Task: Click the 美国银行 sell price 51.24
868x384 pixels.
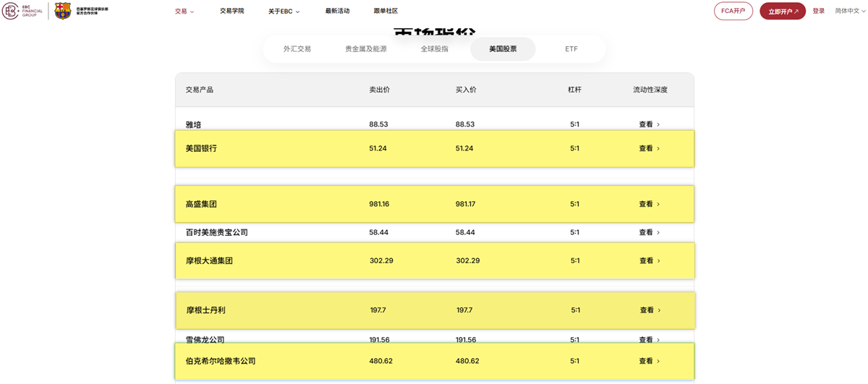Action: [x=378, y=148]
